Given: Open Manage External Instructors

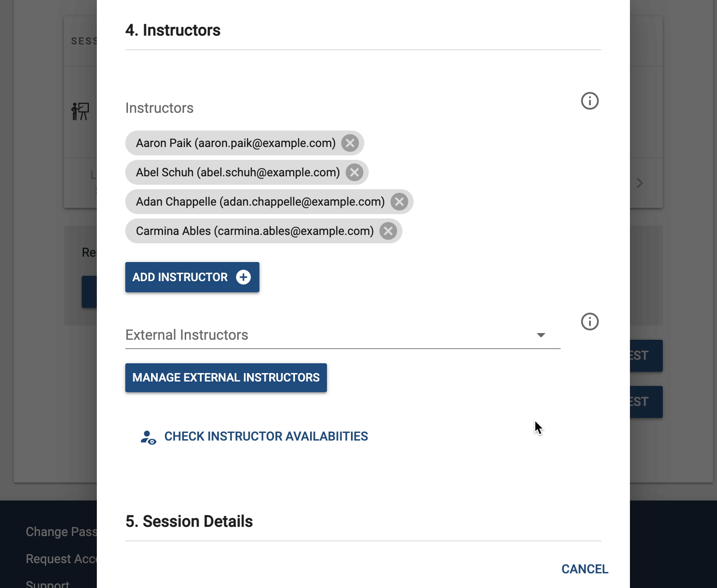Looking at the screenshot, I should click(226, 377).
